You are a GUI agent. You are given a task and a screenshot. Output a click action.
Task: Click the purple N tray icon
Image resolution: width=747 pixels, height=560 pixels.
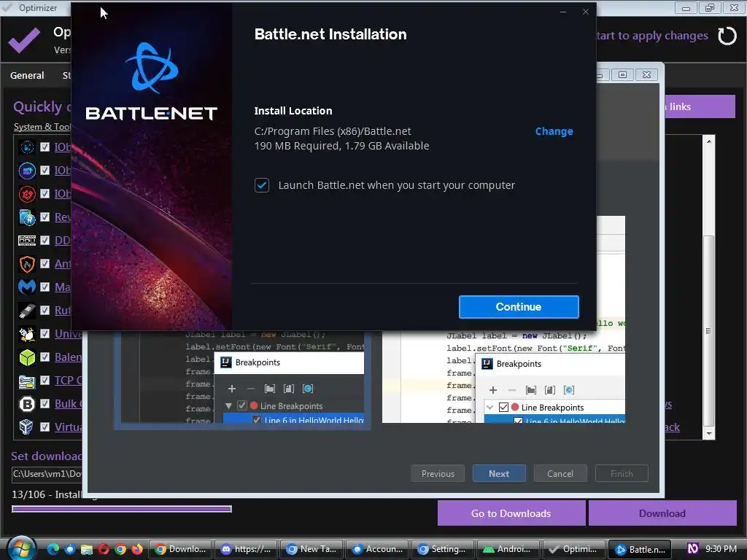click(693, 548)
